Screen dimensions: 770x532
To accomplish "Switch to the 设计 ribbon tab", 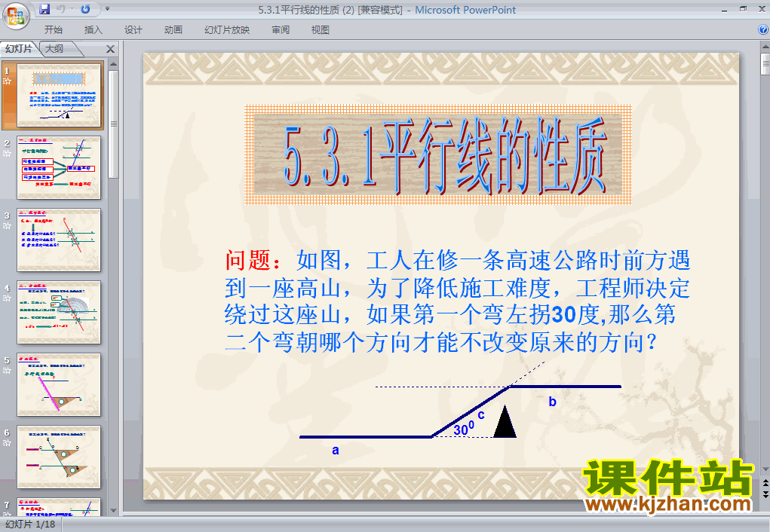I will 133,30.
